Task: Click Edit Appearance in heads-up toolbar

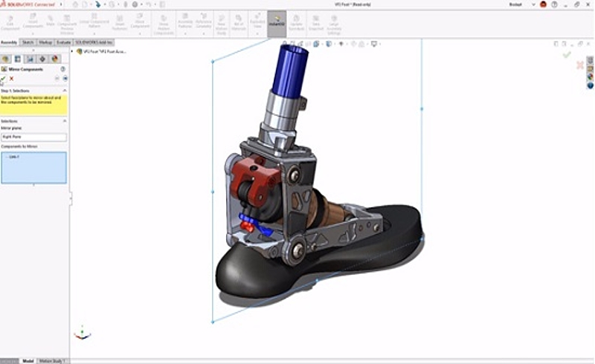Action: click(x=354, y=44)
